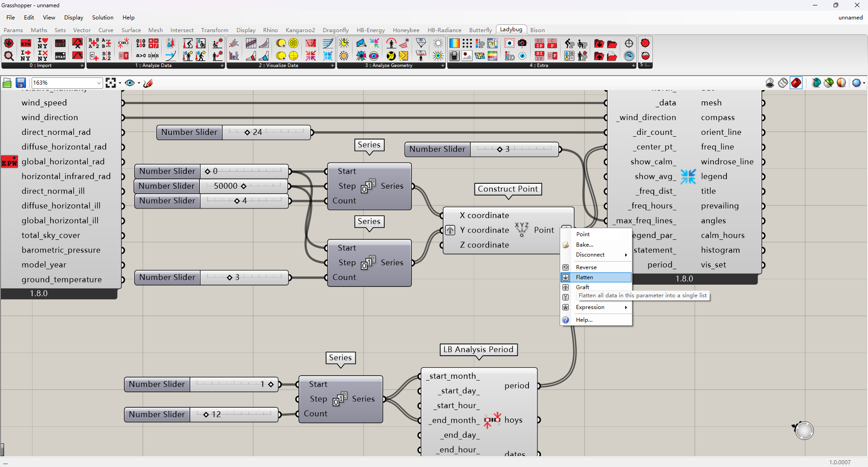Open the Disconnect submenu
This screenshot has width=868, height=467.
click(x=596, y=255)
